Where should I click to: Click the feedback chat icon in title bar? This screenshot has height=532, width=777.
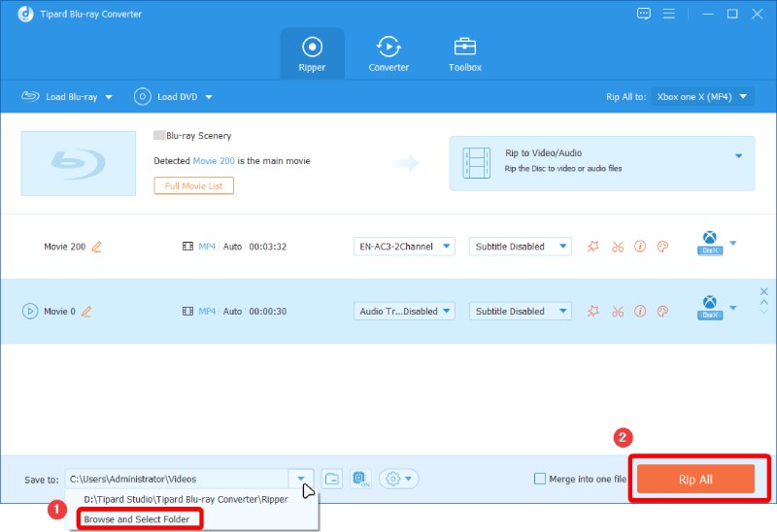coord(644,14)
